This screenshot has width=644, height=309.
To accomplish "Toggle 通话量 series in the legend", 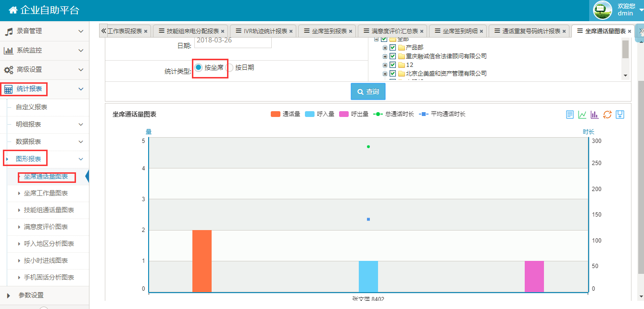I will pyautogui.click(x=285, y=115).
